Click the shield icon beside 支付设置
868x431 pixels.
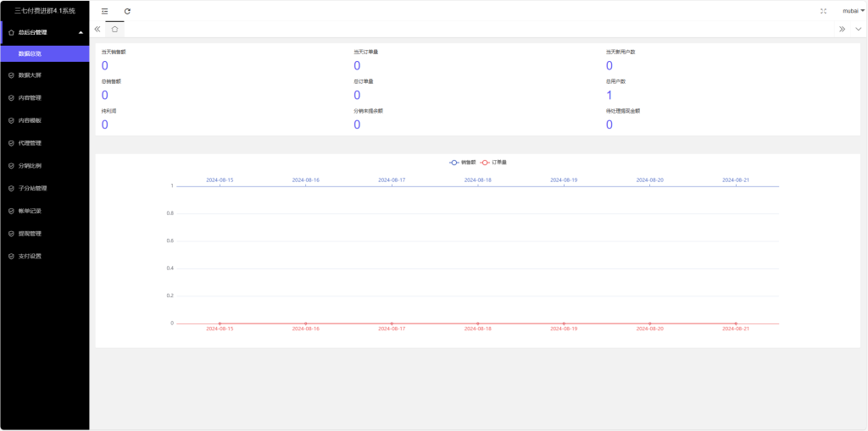point(11,256)
